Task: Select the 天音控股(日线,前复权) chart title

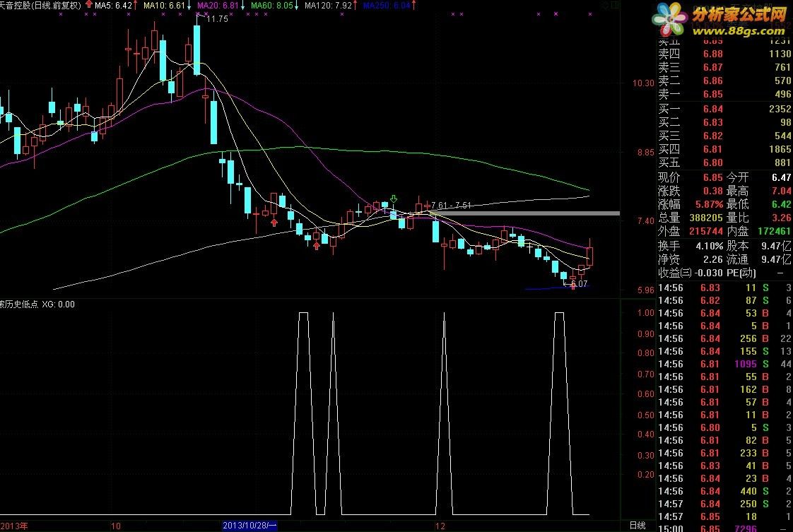Action: click(40, 6)
